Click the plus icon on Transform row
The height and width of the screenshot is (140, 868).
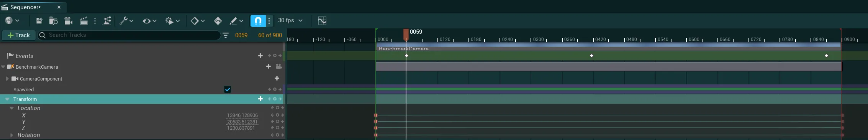[x=260, y=99]
